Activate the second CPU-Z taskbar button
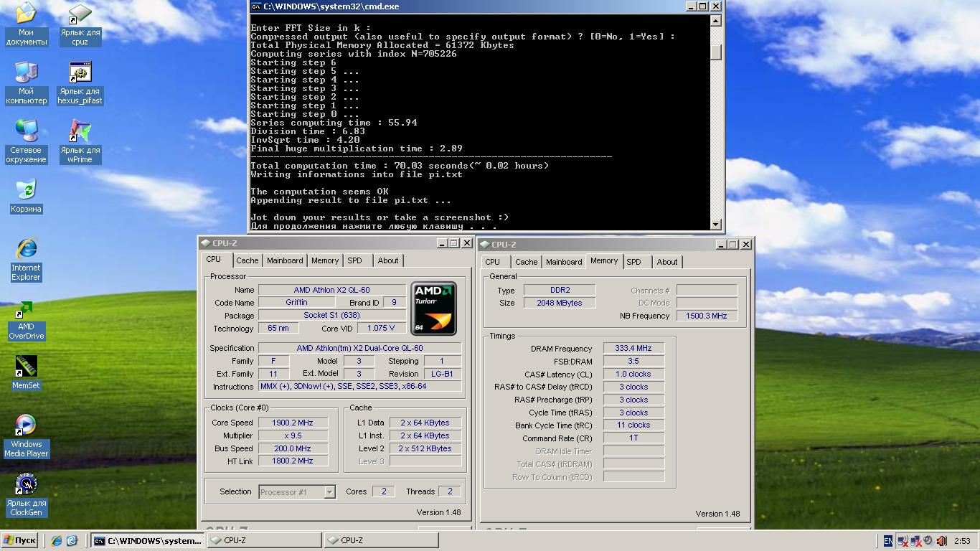This screenshot has width=980, height=551. (381, 541)
